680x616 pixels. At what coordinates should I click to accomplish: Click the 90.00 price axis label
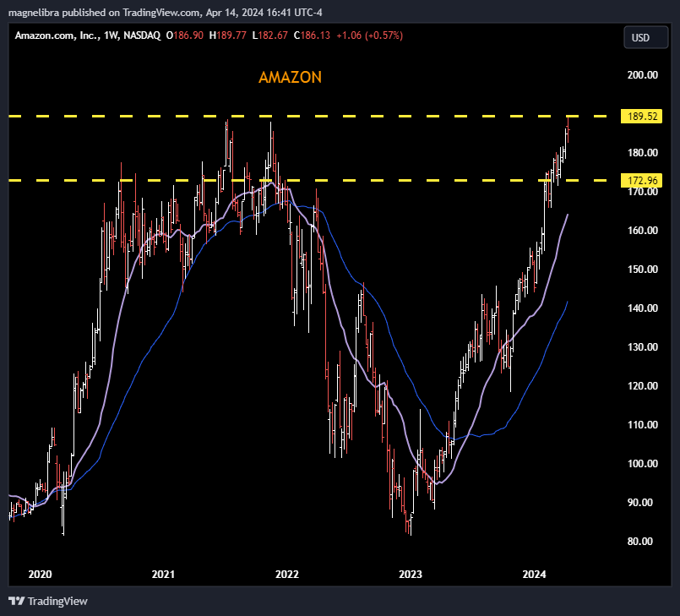pyautogui.click(x=639, y=502)
